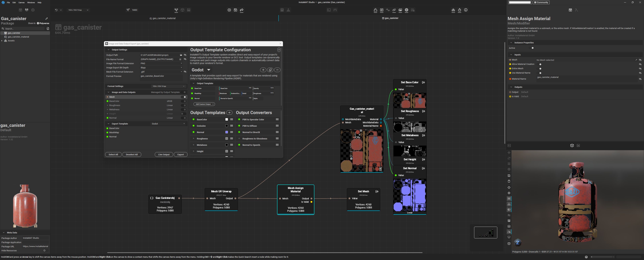Select gas_canister_material in the package tree

pos(18,37)
